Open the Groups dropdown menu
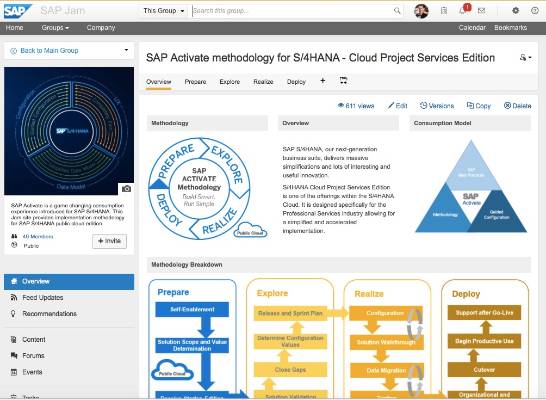 click(55, 28)
